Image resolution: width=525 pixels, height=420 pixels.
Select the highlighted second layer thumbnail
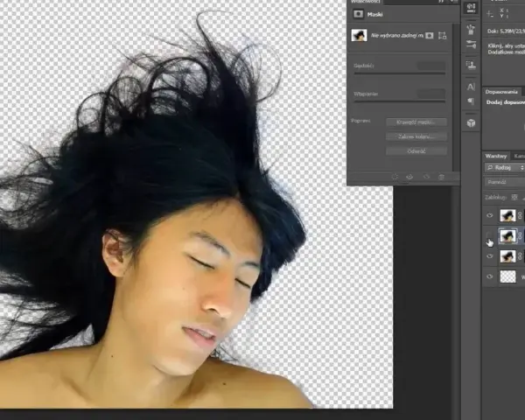pos(507,236)
